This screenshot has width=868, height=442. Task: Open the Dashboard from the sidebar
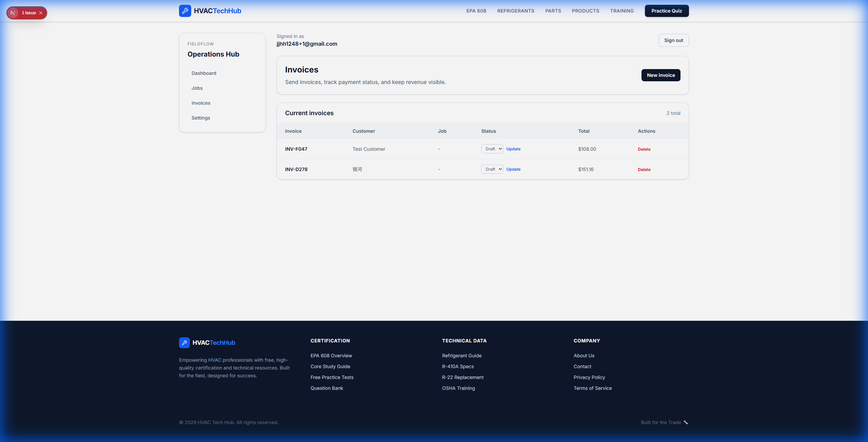point(204,73)
